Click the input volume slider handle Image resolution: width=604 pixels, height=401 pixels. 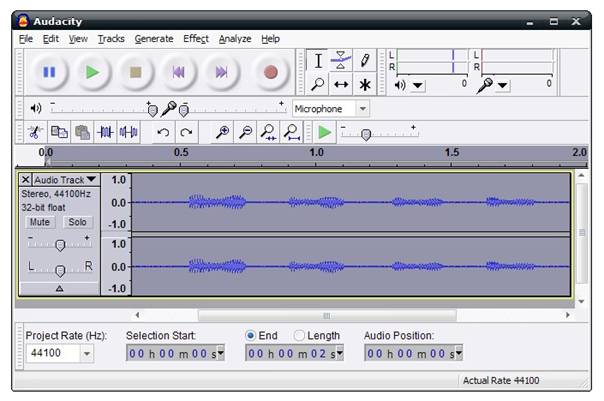point(184,111)
